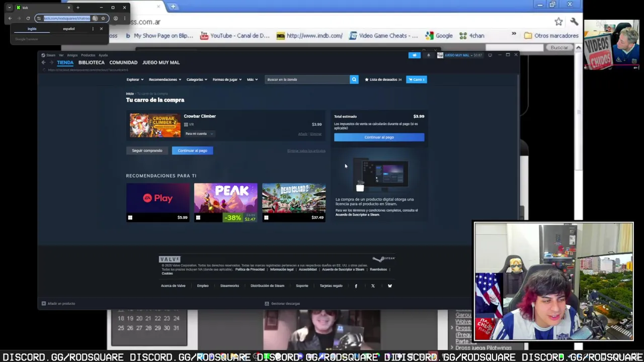Viewport: 644px width, 362px height.
Task: Expand the Categorías dropdown
Action: 197,79
